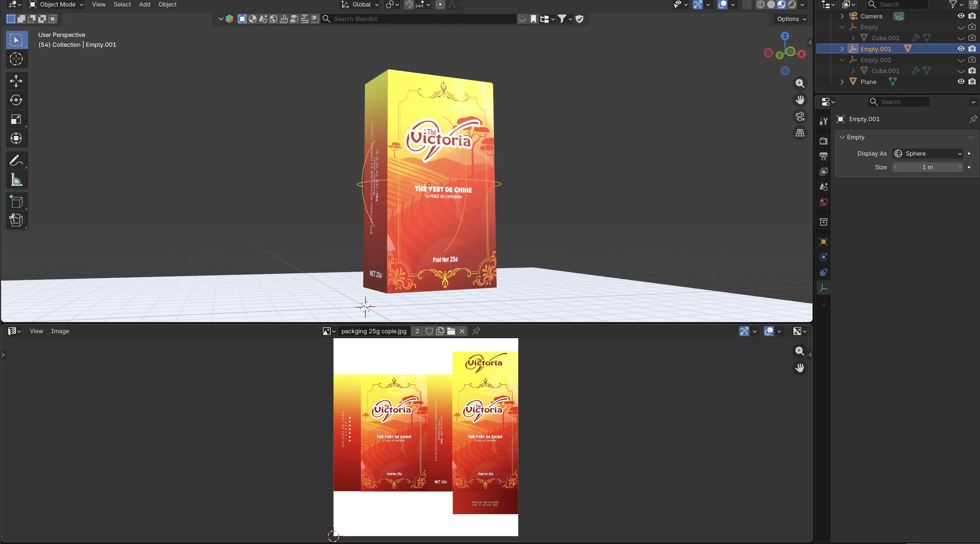This screenshot has width=980, height=544.
Task: Select the Rotate tool
Action: click(x=16, y=100)
